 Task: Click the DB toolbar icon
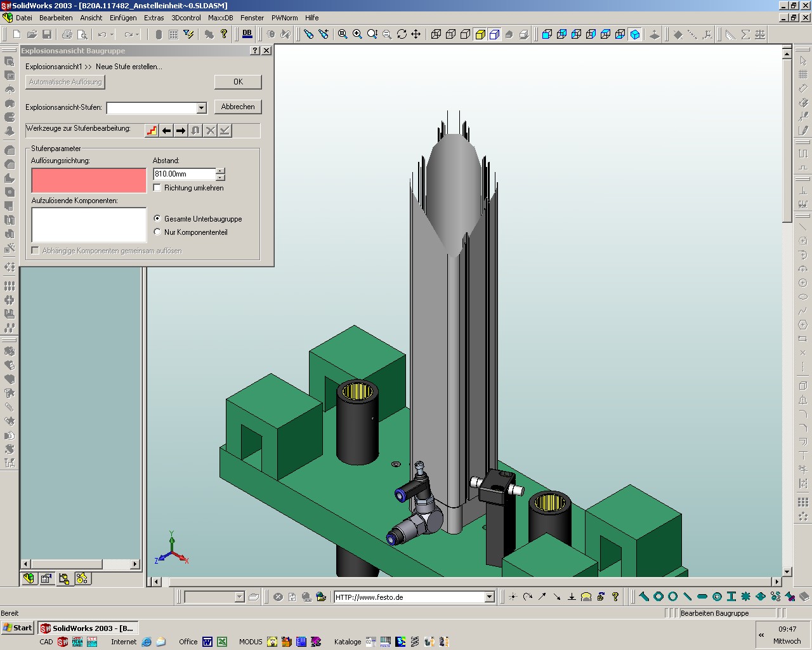point(247,34)
